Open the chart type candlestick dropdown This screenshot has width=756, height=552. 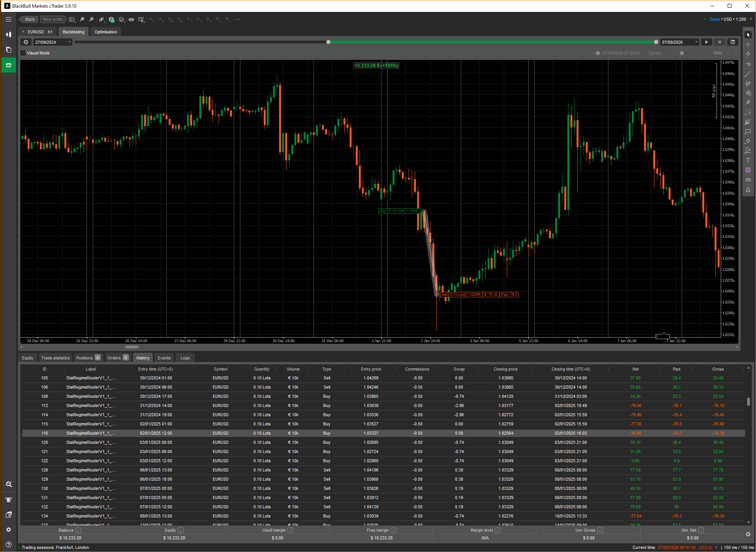point(102,19)
